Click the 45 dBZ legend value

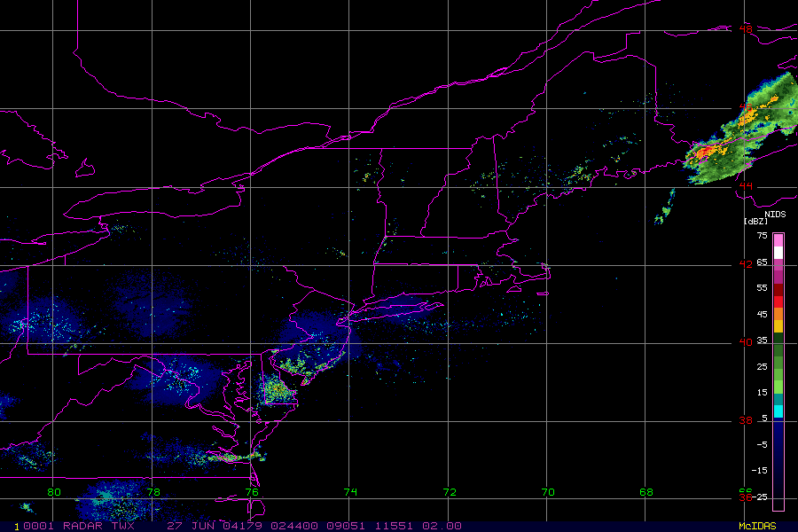click(x=762, y=315)
